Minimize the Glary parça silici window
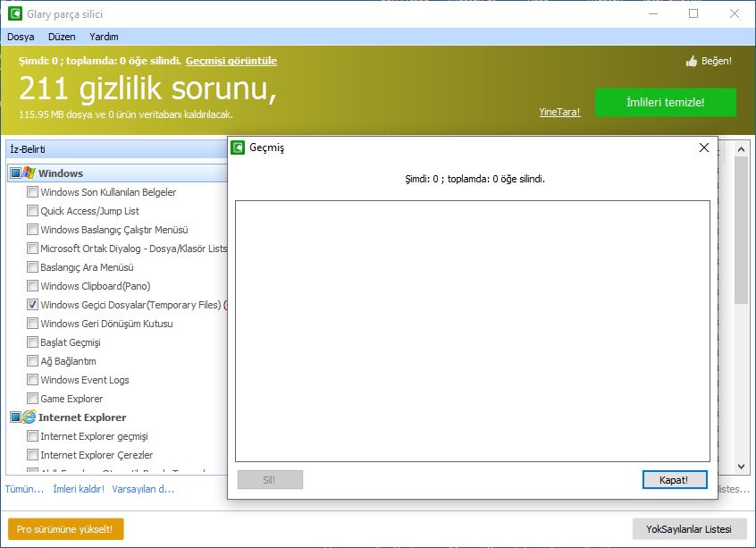 (x=653, y=13)
